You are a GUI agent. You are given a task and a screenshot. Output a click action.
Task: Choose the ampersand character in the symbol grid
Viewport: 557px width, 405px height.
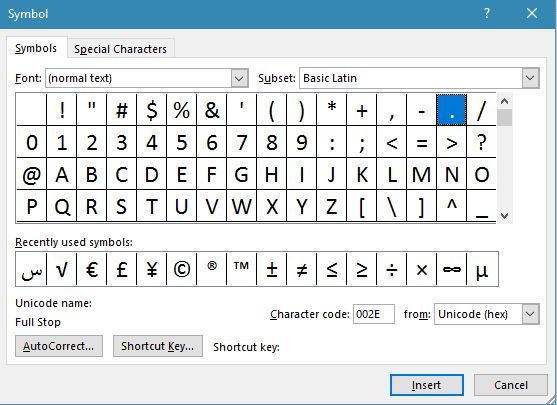point(212,110)
